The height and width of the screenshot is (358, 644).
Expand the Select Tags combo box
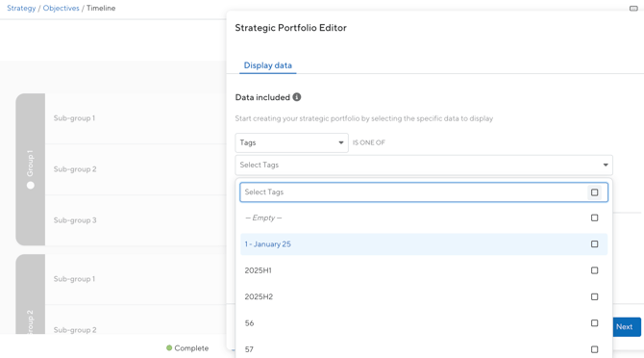pos(424,165)
